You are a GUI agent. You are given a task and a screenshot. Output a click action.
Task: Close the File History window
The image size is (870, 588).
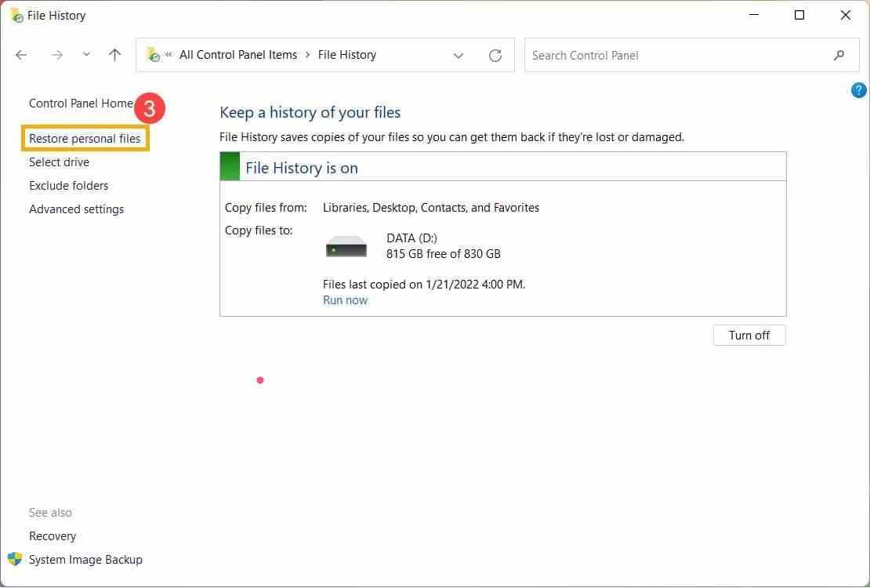pos(845,15)
